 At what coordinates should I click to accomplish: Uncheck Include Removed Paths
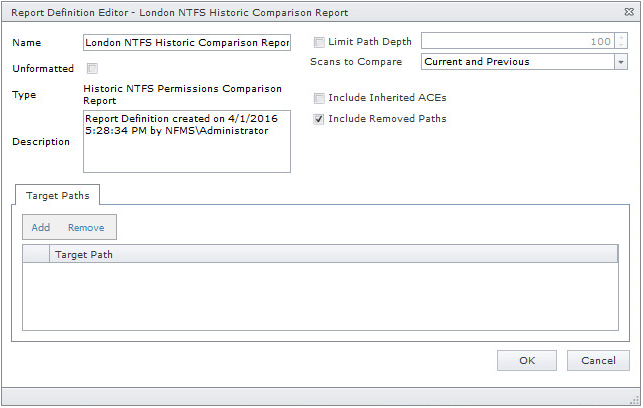(319, 119)
